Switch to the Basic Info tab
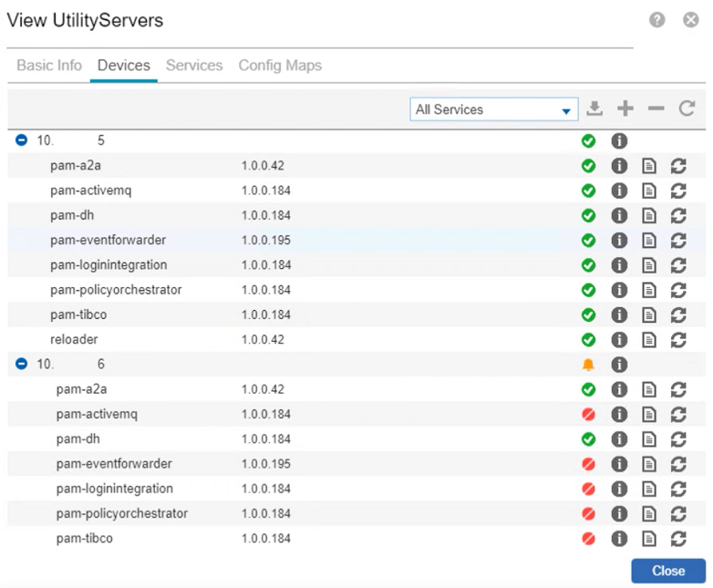 coord(49,66)
